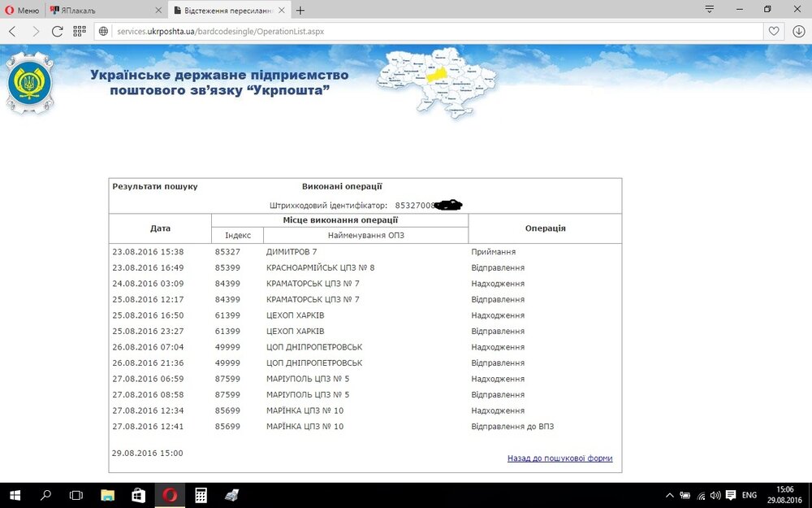Image resolution: width=812 pixels, height=508 pixels.
Task: Go forward to next page
Action: [x=35, y=31]
